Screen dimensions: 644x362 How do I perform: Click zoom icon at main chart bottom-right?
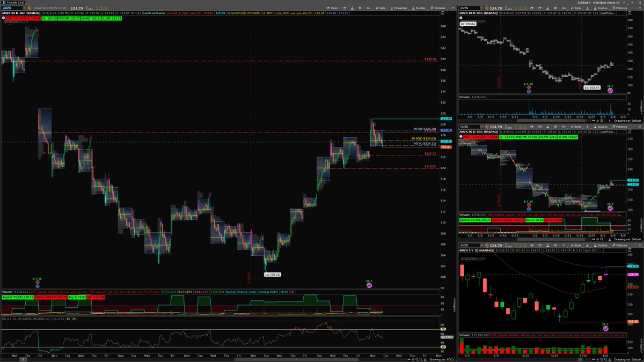point(417,359)
